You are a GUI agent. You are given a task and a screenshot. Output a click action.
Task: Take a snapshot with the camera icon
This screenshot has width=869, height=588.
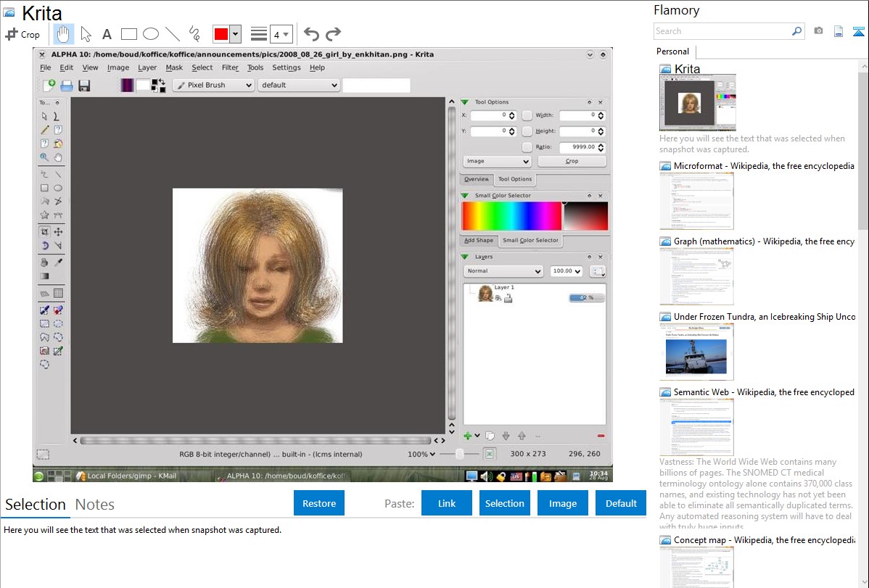coord(818,31)
